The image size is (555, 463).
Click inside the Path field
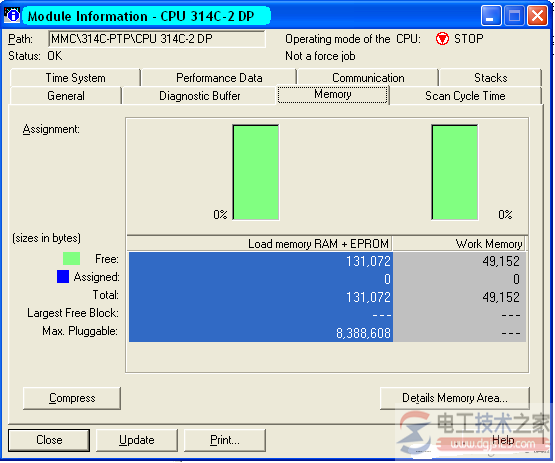point(157,39)
